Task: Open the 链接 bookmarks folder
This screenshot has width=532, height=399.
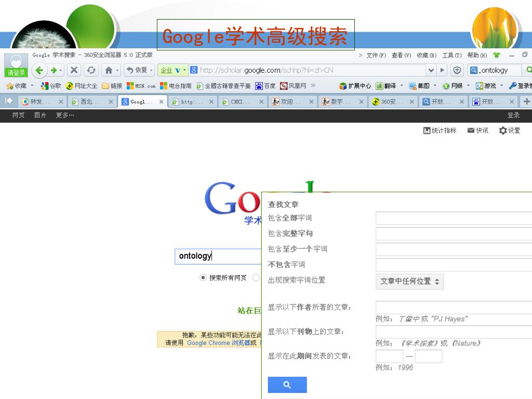Action: point(112,86)
